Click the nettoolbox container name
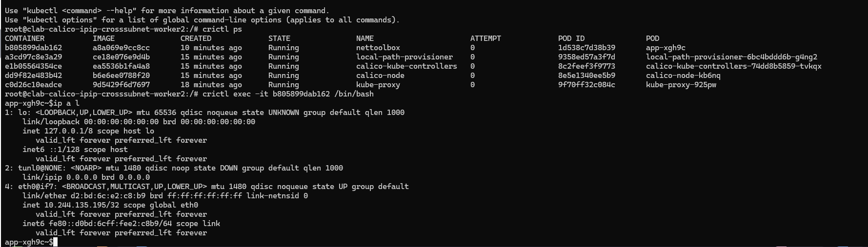Screen dimensions: 868x247 (378, 48)
